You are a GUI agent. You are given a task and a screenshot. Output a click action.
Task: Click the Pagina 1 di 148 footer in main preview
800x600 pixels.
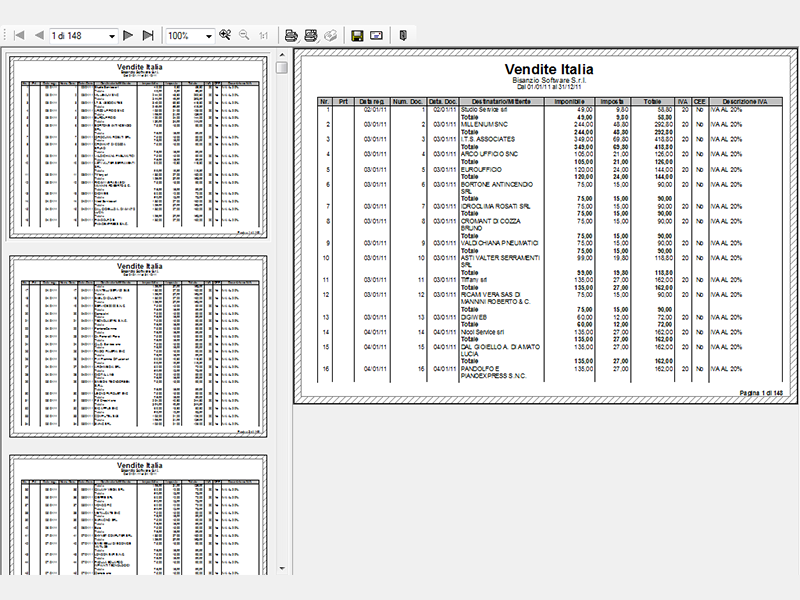(x=761, y=393)
